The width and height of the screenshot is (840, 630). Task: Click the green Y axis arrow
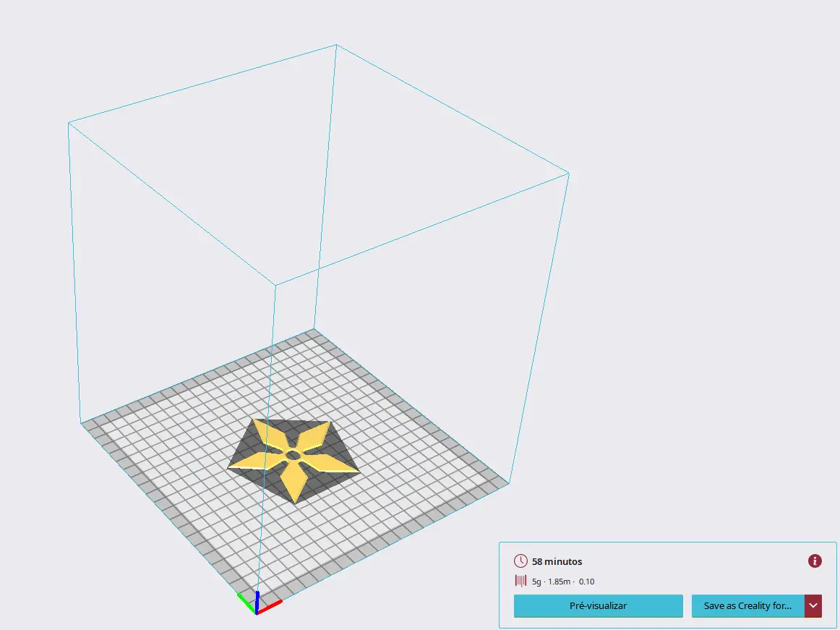pos(246,603)
